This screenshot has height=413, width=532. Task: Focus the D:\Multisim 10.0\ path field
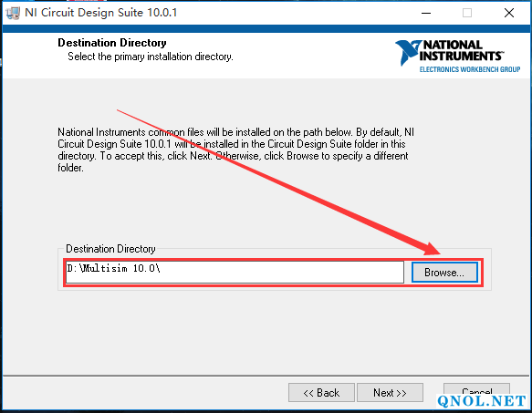click(235, 272)
